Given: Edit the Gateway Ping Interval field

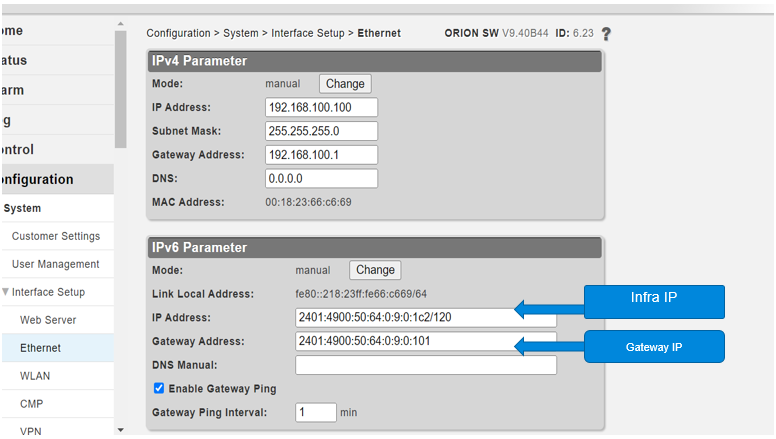Looking at the screenshot, I should 316,412.
